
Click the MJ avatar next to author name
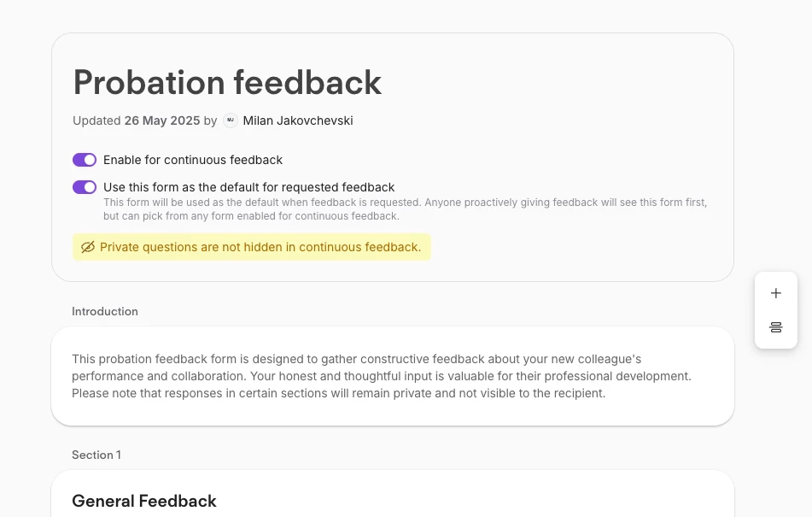point(231,120)
